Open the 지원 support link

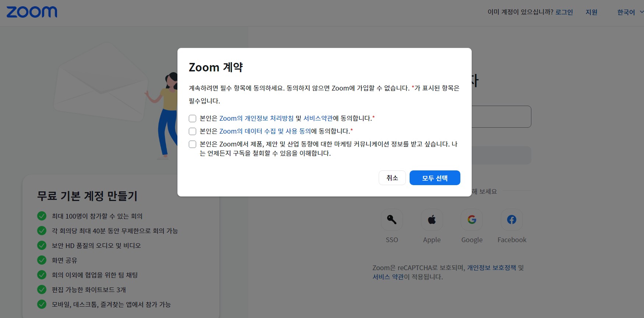tap(591, 12)
